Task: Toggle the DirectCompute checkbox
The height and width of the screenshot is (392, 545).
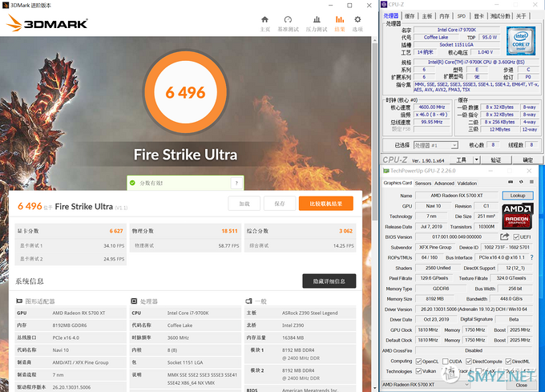Action: click(469, 362)
